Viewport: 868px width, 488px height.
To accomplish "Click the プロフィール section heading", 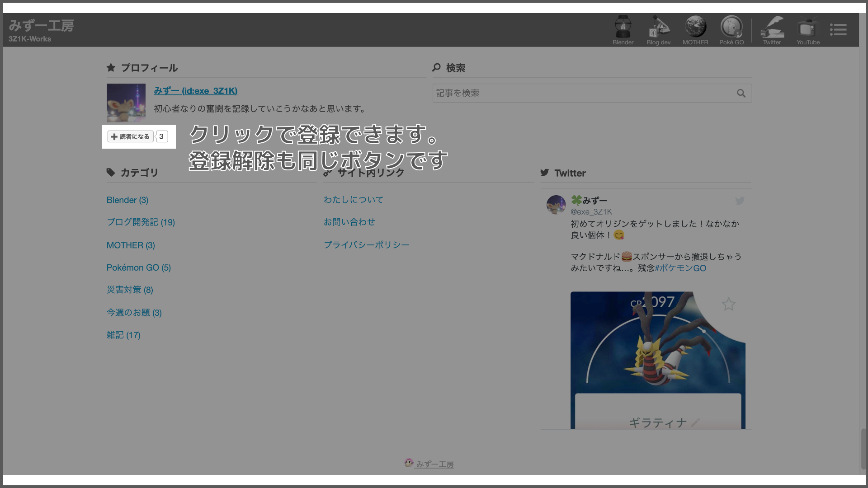I will (149, 68).
